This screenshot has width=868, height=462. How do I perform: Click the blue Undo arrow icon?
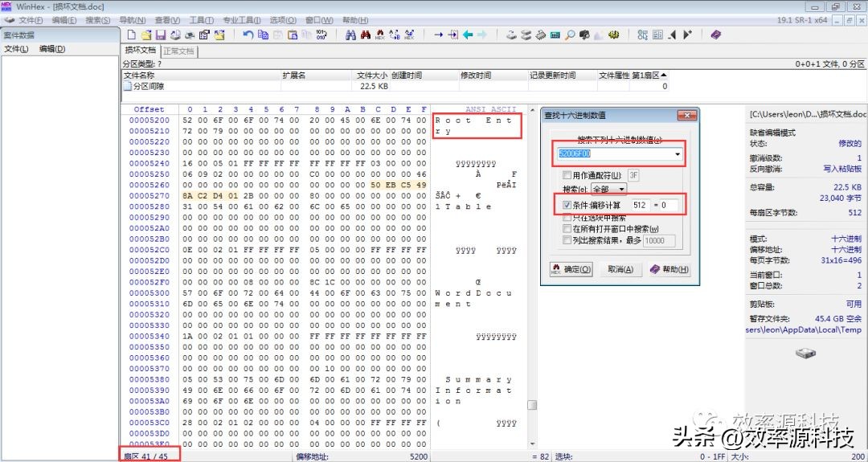248,35
